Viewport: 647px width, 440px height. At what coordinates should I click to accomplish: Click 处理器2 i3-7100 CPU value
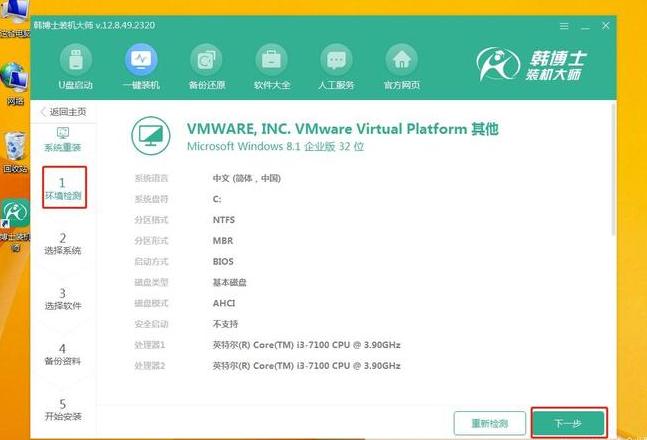[x=306, y=366]
